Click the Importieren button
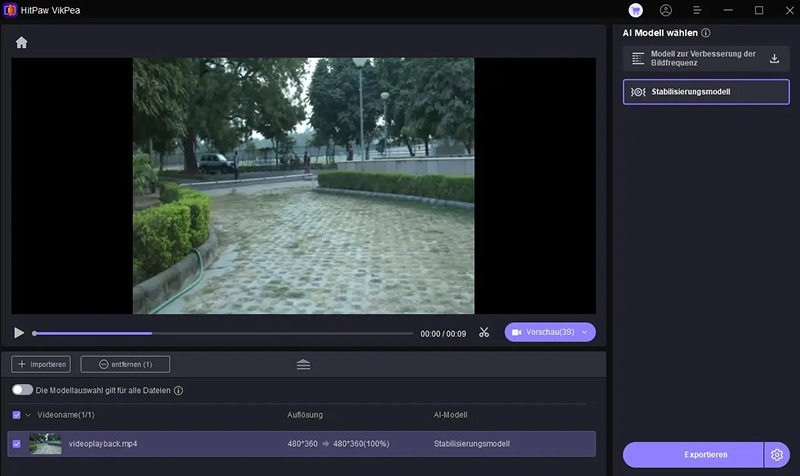Viewport: 800px width, 476px height. [x=41, y=364]
